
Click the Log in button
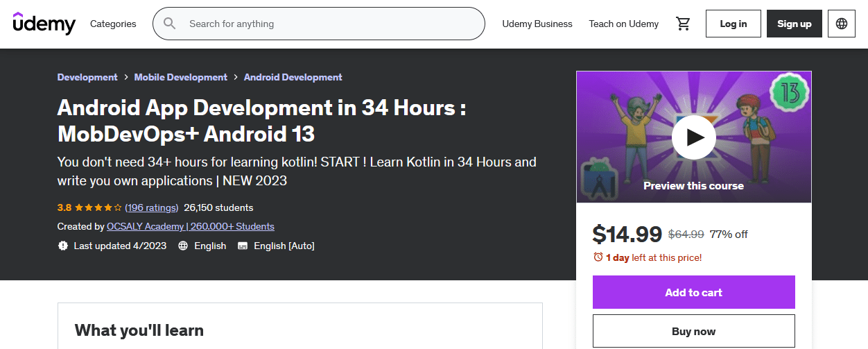pyautogui.click(x=734, y=24)
